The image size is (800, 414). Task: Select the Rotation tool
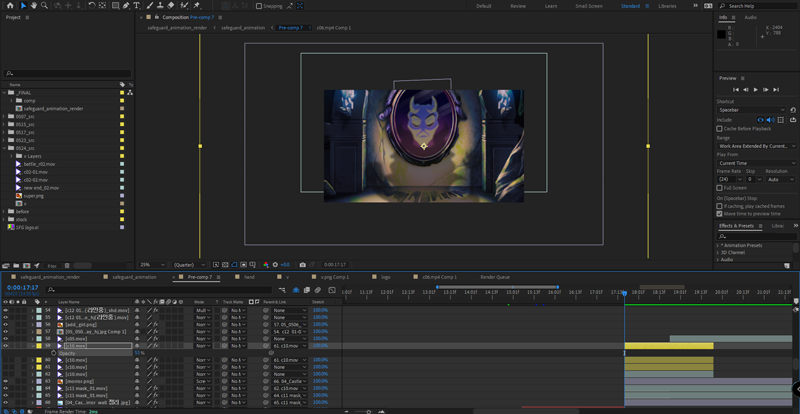92,6
